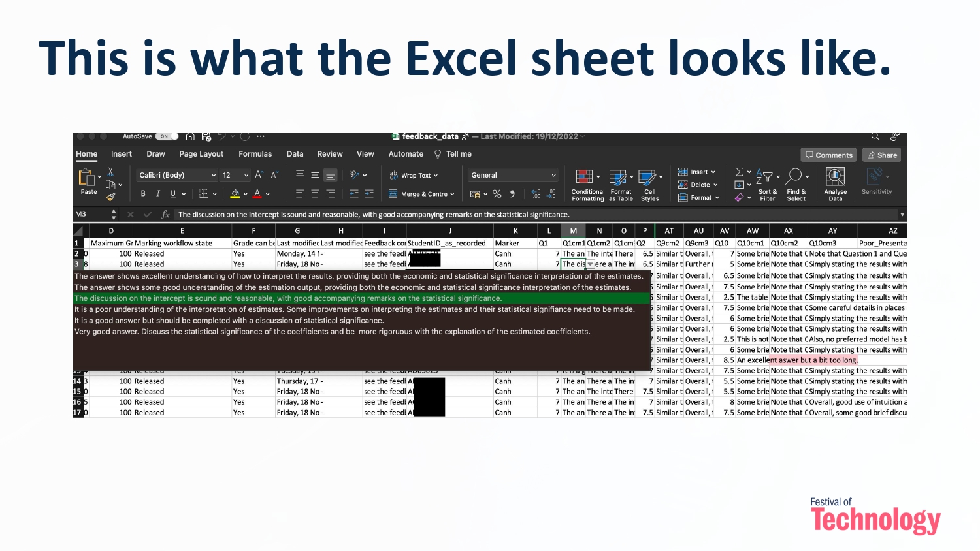The width and height of the screenshot is (980, 551).
Task: Select the Format Painter brush
Action: point(110,196)
